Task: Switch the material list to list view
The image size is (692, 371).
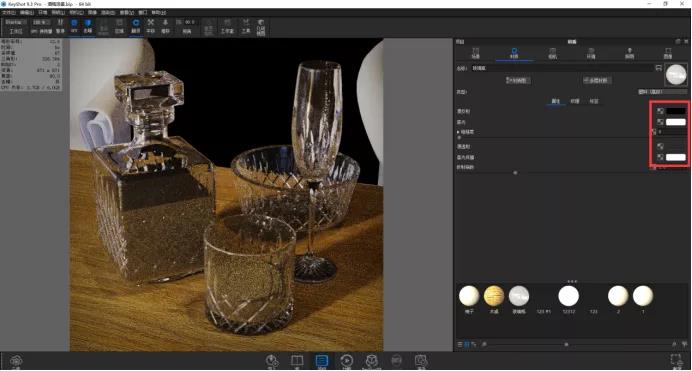Action: tap(460, 344)
